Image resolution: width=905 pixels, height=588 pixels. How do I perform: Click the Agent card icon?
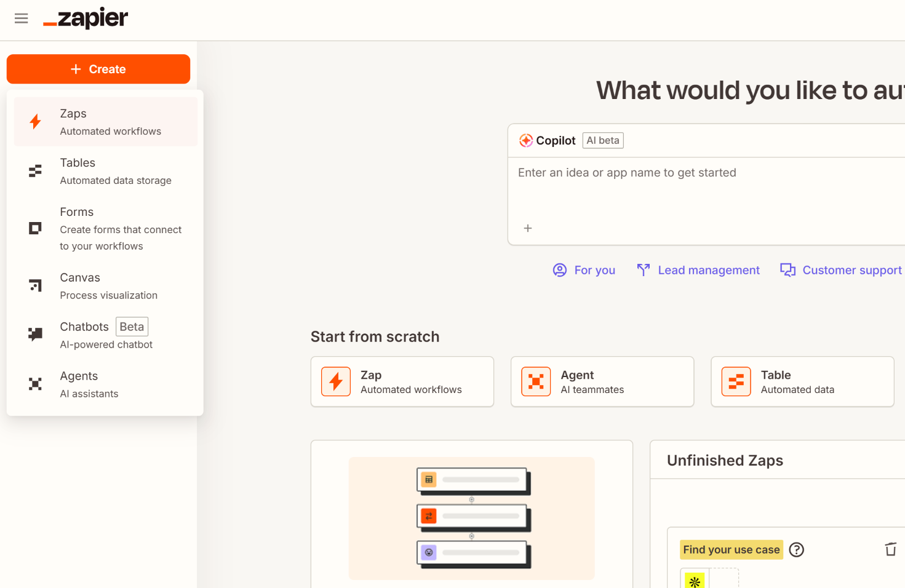coord(536,382)
